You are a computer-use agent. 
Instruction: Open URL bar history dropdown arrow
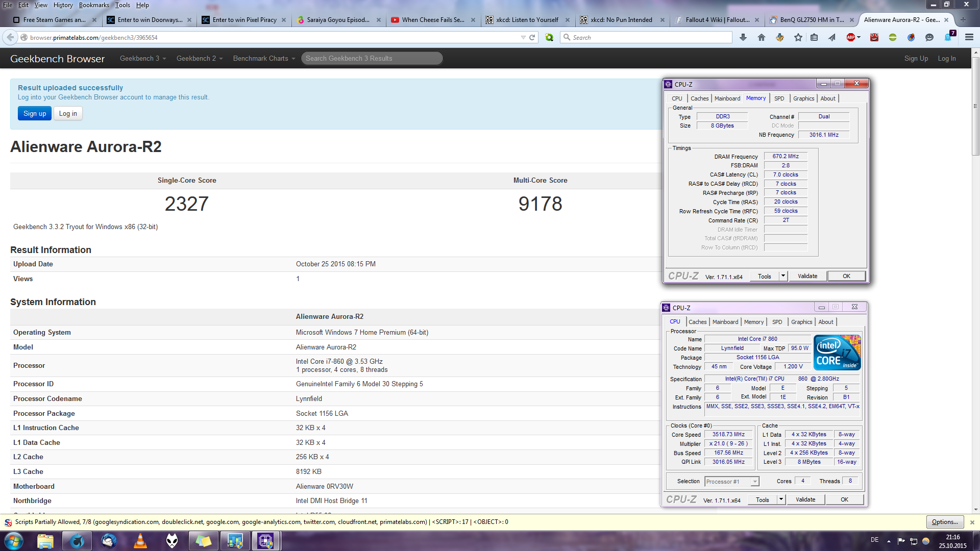(523, 37)
